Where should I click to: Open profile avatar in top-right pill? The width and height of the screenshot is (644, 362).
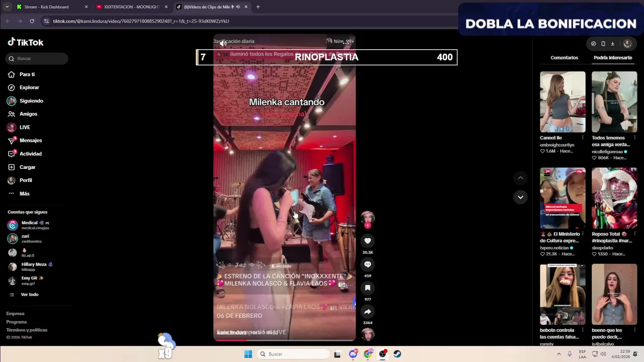coord(627,44)
